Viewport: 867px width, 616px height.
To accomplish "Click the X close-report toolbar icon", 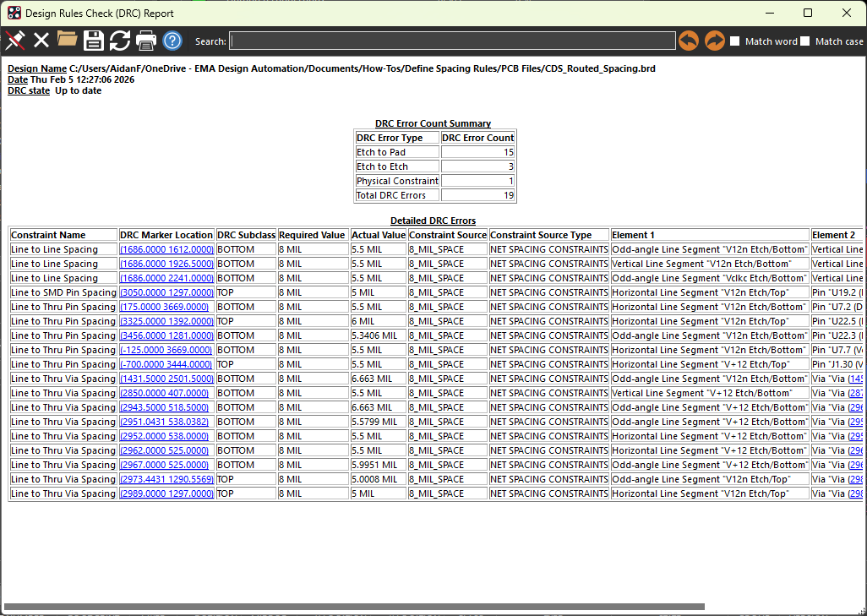I will click(41, 41).
